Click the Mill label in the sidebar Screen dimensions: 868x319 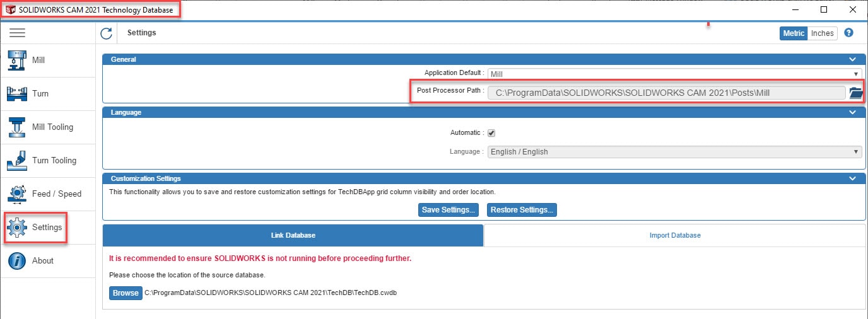(38, 61)
